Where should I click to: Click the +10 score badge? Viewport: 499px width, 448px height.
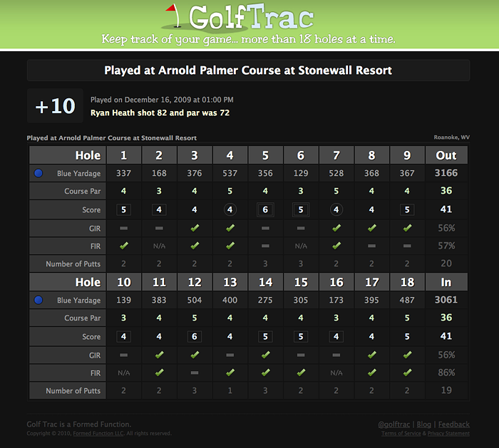(x=55, y=106)
